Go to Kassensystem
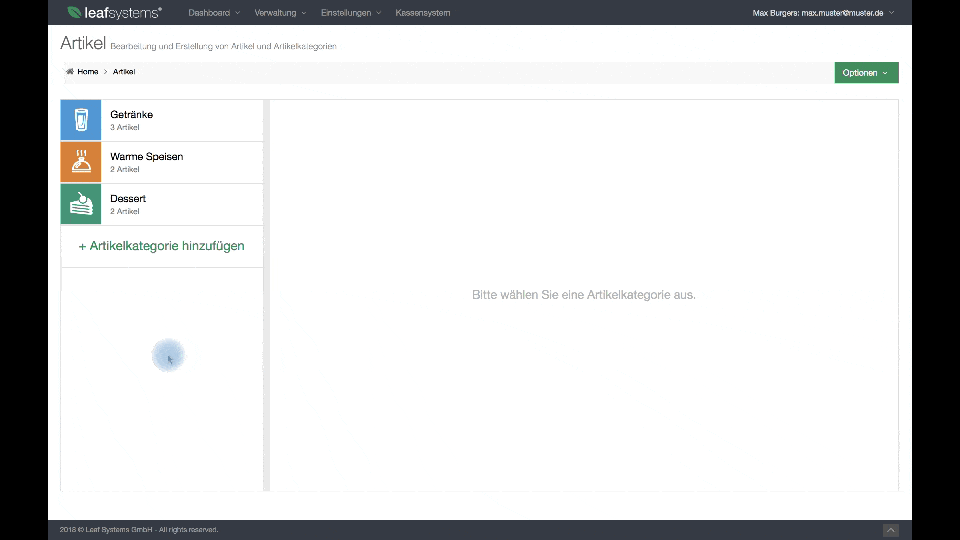960x540 pixels. (x=422, y=13)
